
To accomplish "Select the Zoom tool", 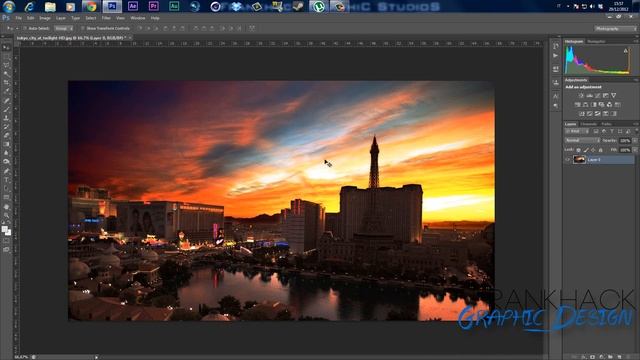I will [x=6, y=216].
